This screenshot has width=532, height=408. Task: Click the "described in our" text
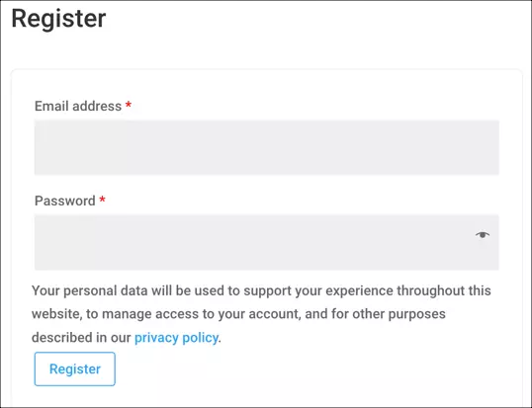click(81, 338)
